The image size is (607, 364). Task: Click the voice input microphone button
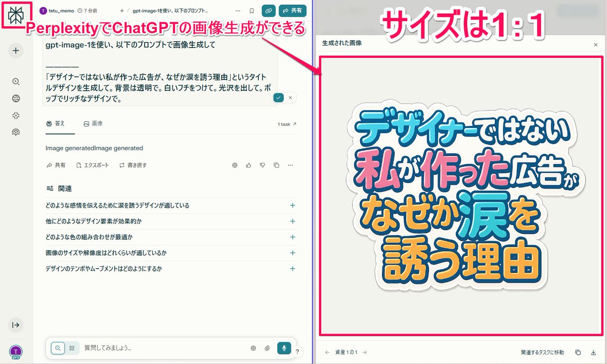tap(284, 348)
